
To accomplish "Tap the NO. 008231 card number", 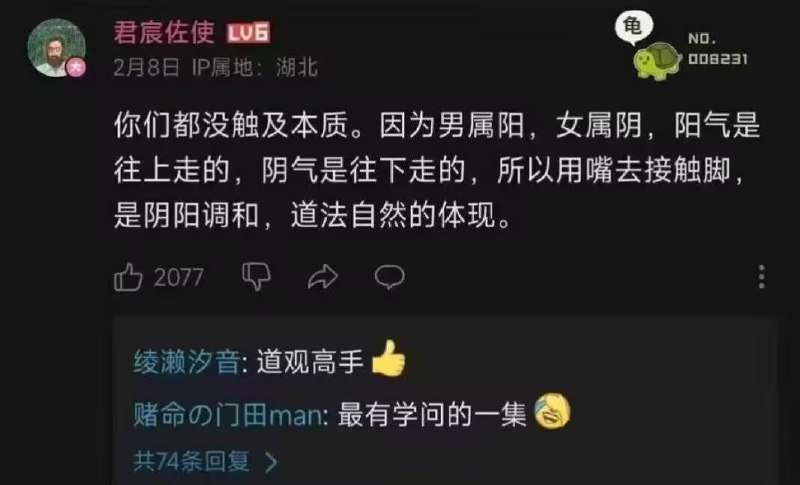I will click(x=717, y=49).
